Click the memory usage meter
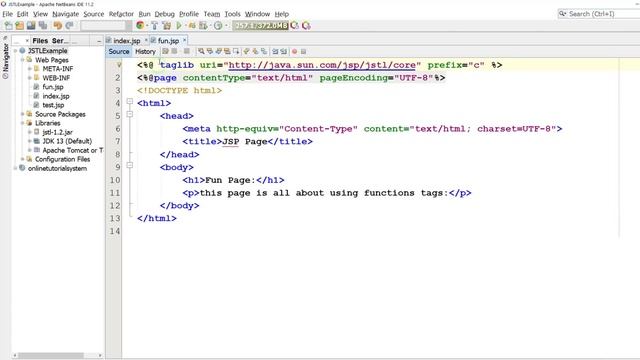Screen dimensions: 640x360 pyautogui.click(x=260, y=26)
